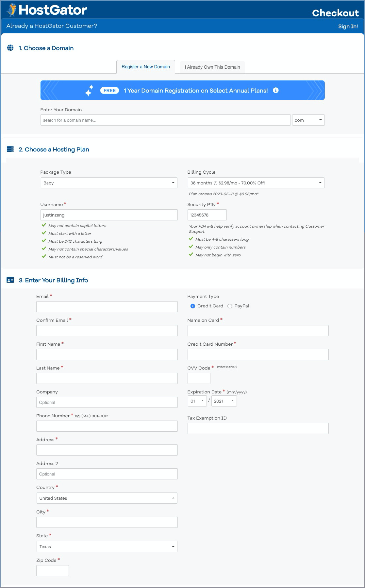Click the Credit Card Number field
Image resolution: width=365 pixels, height=588 pixels.
[258, 355]
